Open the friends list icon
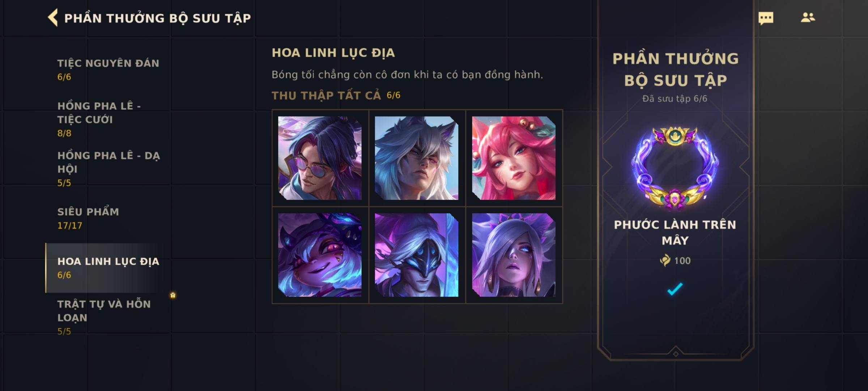Viewport: 868px width, 391px height. pyautogui.click(x=808, y=17)
